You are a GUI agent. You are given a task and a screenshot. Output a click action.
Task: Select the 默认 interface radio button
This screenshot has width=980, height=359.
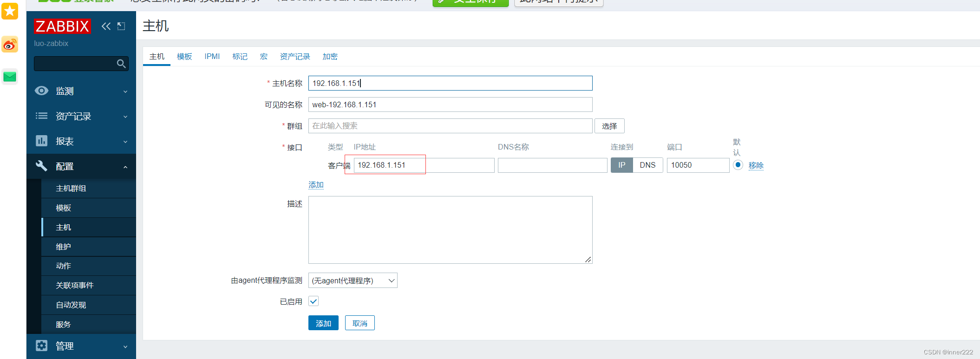pos(738,165)
